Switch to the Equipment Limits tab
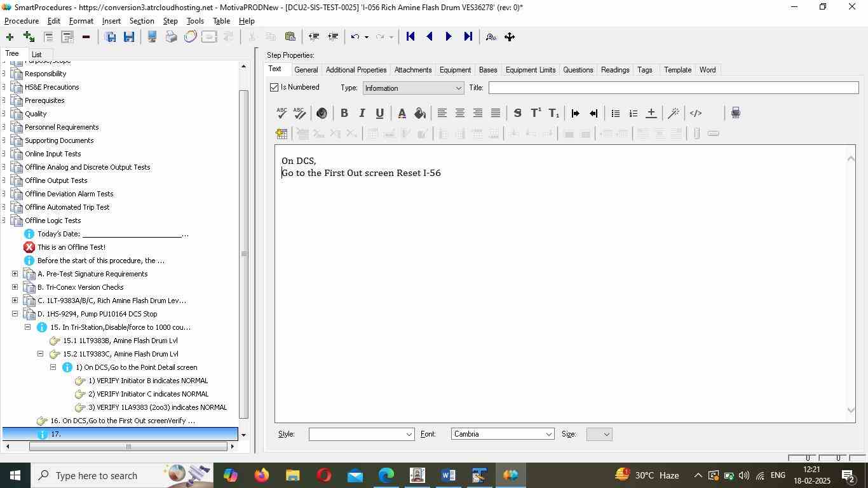Viewport: 868px width, 488px height. click(531, 70)
